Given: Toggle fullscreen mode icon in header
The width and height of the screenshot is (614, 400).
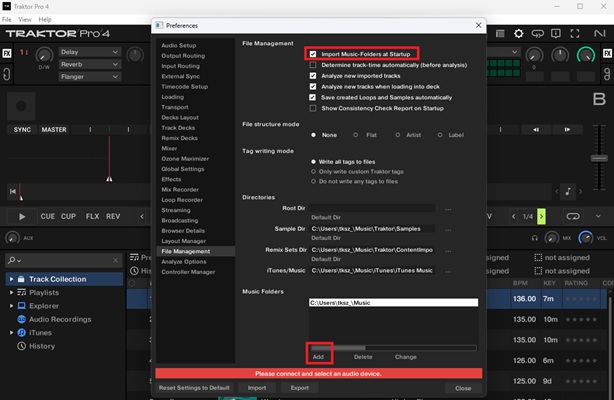Looking at the screenshot, I should [x=574, y=34].
